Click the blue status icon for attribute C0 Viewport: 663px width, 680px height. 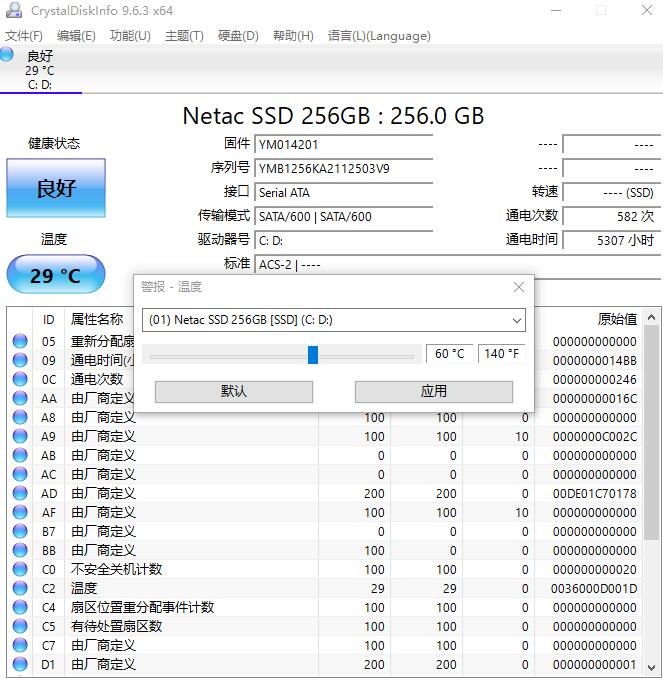(20, 569)
